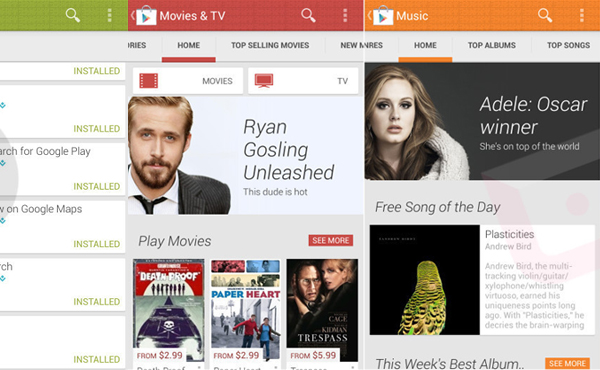Open the Death Proof movie poster
The width and height of the screenshot is (600, 370).
169,310
